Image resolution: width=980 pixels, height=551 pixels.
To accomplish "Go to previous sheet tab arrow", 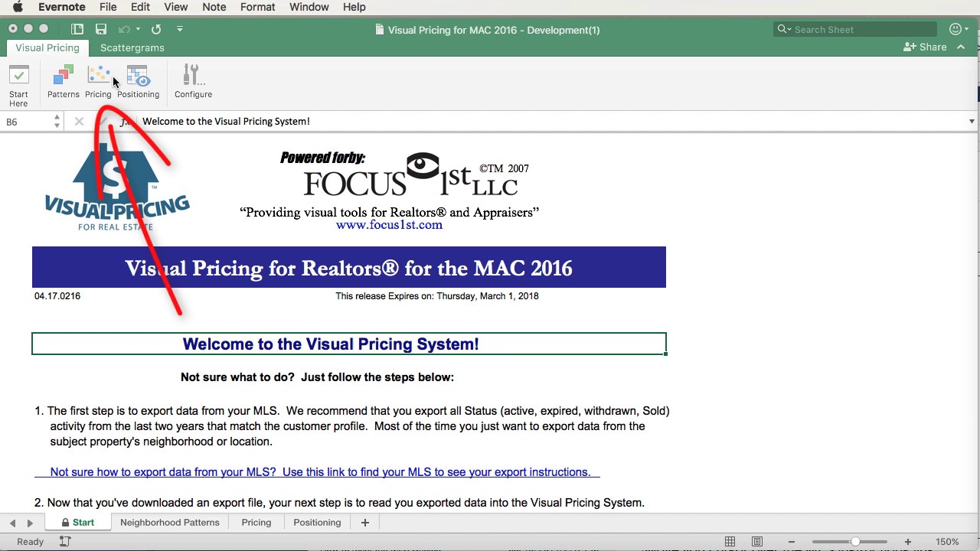I will click(13, 523).
